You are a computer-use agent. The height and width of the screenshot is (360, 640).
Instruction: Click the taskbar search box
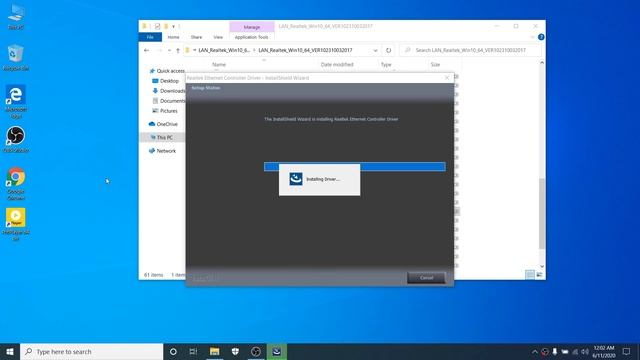pyautogui.click(x=91, y=351)
